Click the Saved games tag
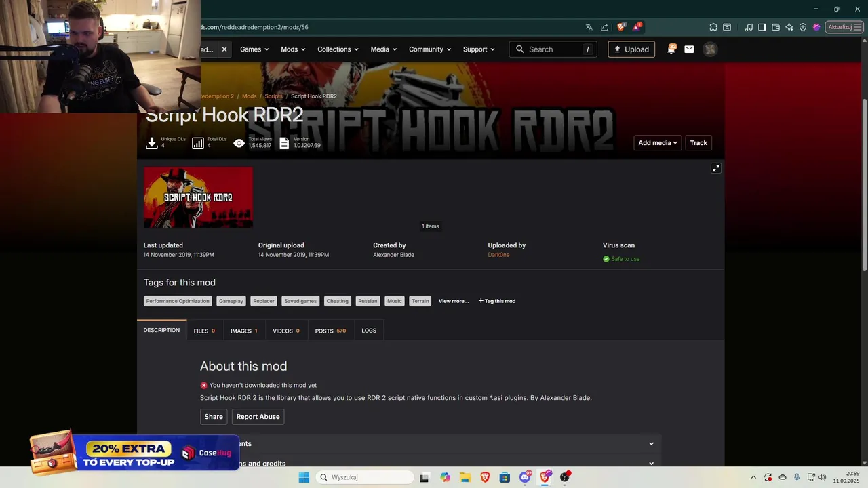The image size is (868, 488). (300, 301)
